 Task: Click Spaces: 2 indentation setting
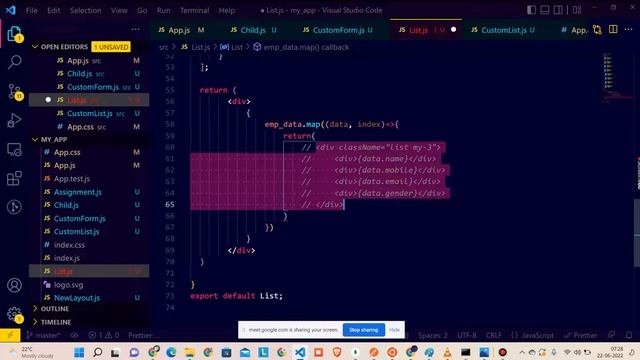(433, 335)
